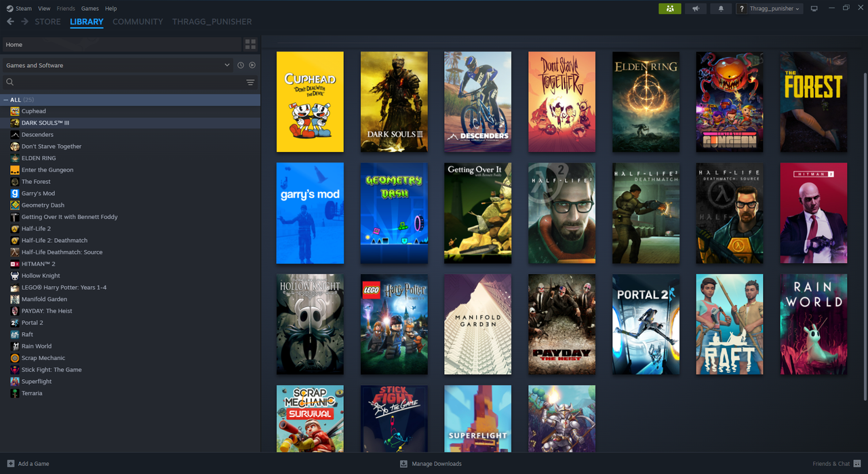Viewport: 868px width, 474px height.
Task: Select Hollow Knight icon in the sidebar
Action: tap(15, 275)
